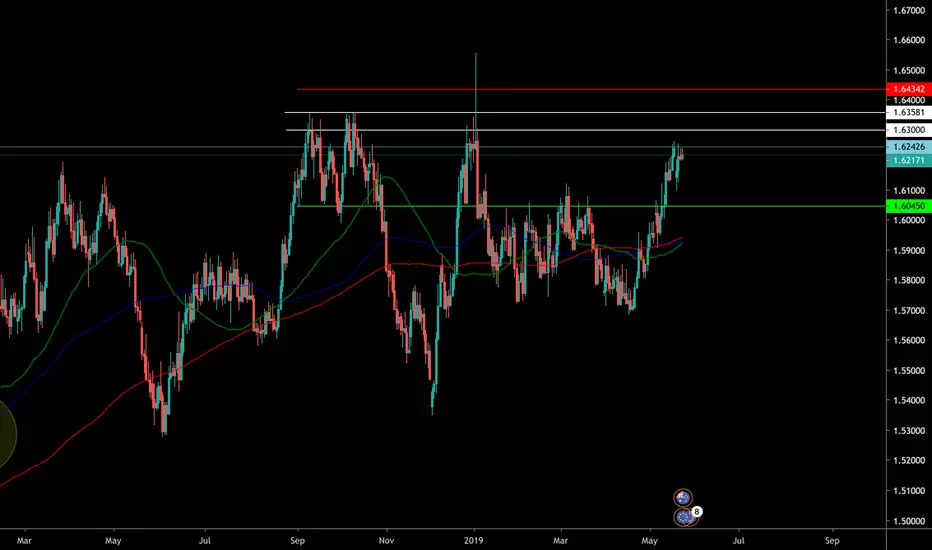
Task: Select the green horizontal line at 1.60450
Action: (x=591, y=206)
